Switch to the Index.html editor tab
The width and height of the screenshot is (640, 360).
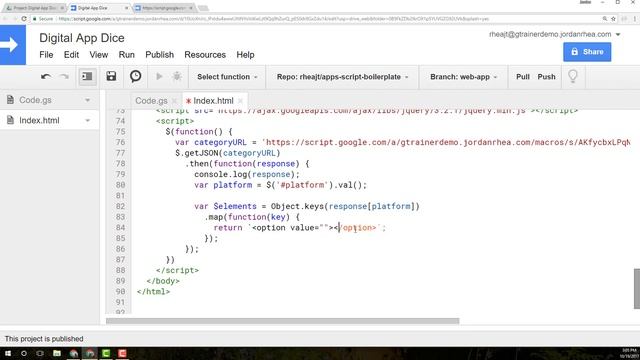click(x=213, y=101)
